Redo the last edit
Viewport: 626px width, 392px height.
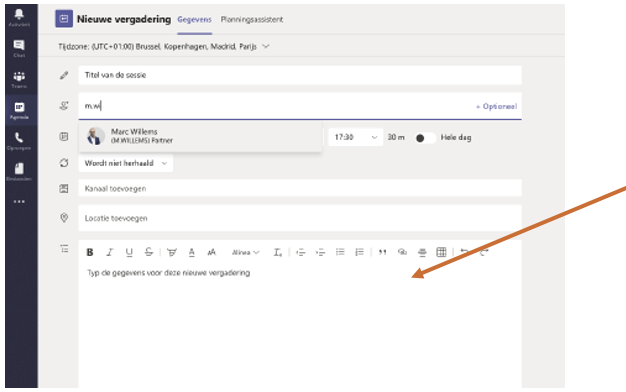coord(484,252)
